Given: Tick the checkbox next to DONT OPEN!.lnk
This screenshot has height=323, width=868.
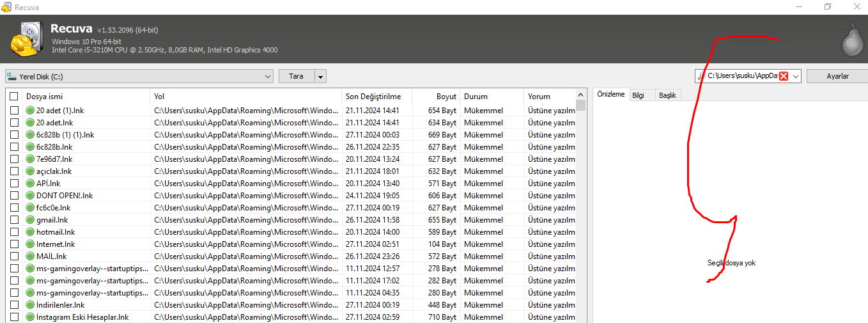Looking at the screenshot, I should point(14,196).
